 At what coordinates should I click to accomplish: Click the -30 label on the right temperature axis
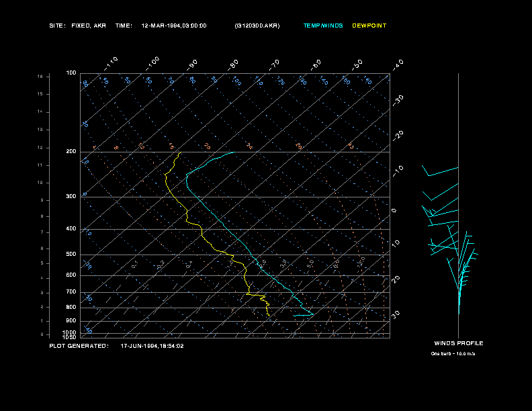pos(398,101)
